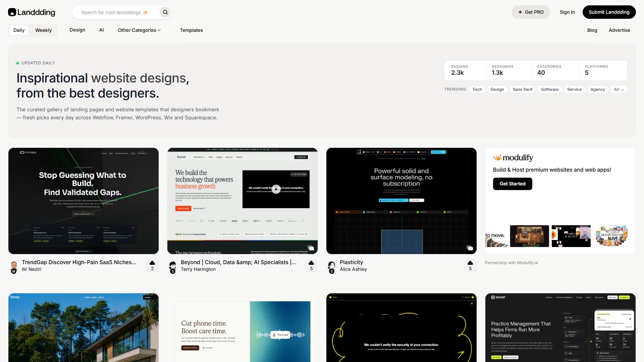Upvote the TrendGap design
644x362 pixels.
[152, 265]
